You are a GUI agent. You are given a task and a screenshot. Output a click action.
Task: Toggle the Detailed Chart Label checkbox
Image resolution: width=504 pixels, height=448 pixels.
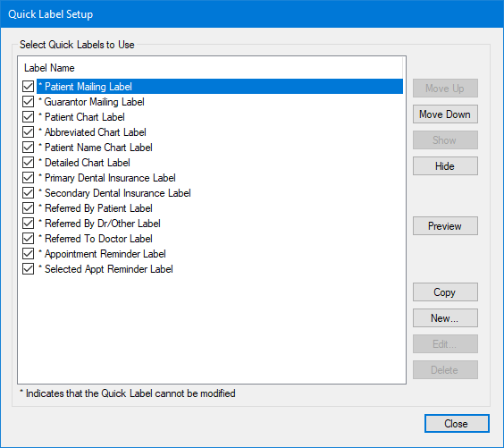click(29, 163)
